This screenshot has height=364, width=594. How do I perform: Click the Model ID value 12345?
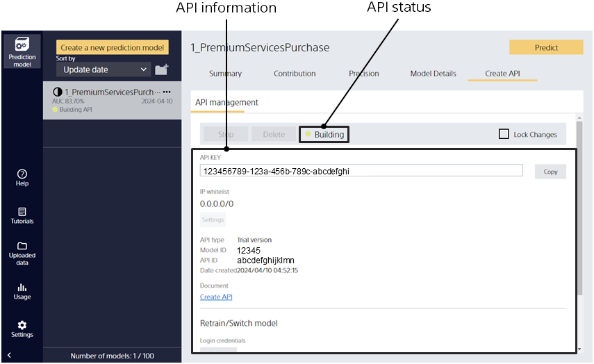click(x=249, y=250)
